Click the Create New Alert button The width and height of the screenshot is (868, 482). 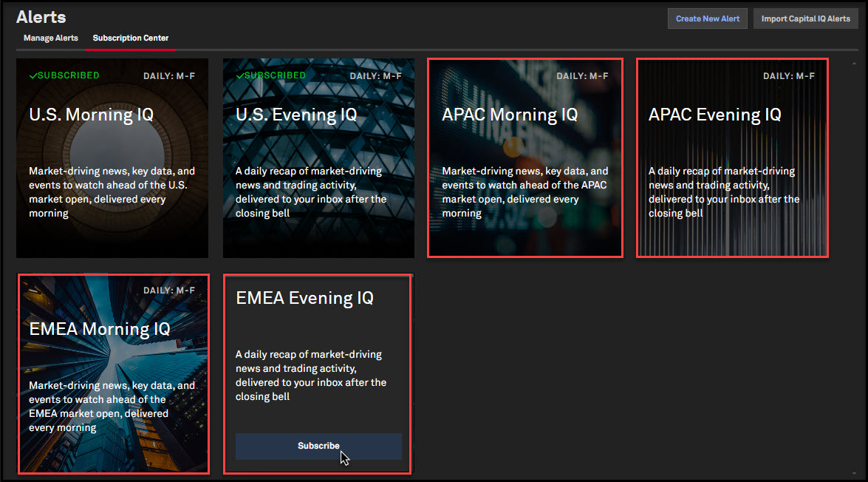click(708, 18)
